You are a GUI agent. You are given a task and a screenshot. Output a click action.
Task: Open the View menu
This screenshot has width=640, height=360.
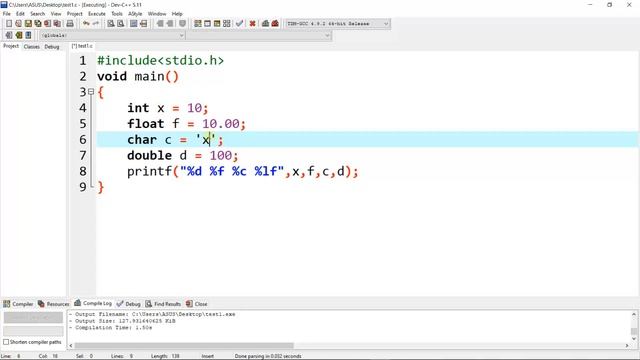(56, 14)
